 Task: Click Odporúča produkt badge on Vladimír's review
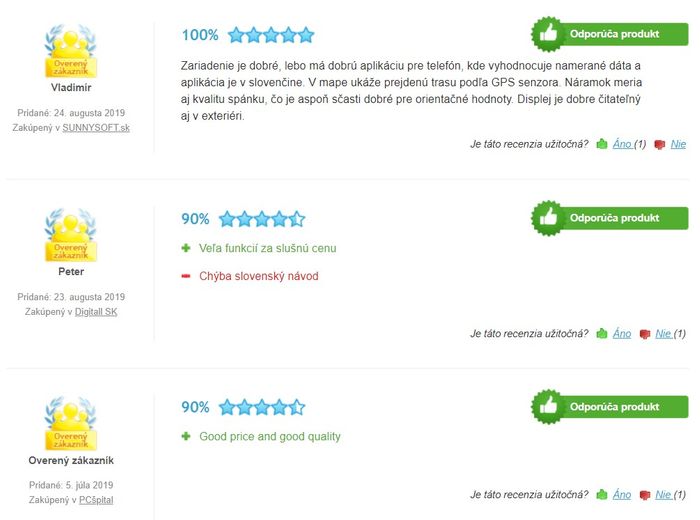point(610,34)
